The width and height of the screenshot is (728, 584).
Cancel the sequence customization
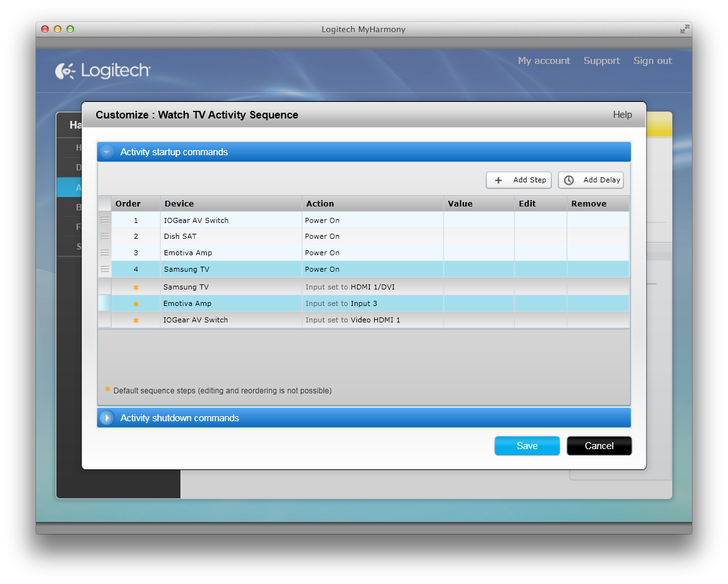coord(599,446)
